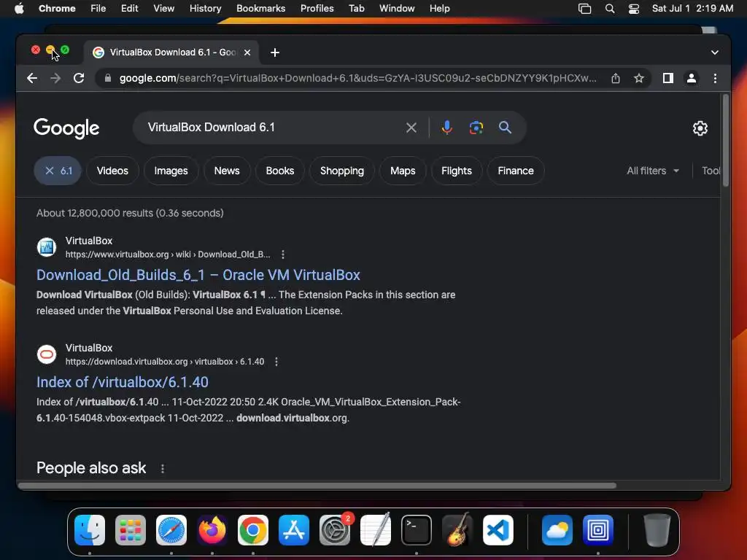View site info via the padlock icon
The width and height of the screenshot is (747, 560).
point(108,78)
